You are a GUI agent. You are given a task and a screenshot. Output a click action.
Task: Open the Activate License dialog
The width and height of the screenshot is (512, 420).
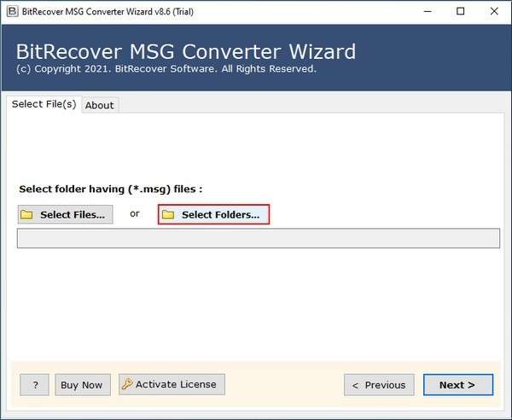(172, 384)
